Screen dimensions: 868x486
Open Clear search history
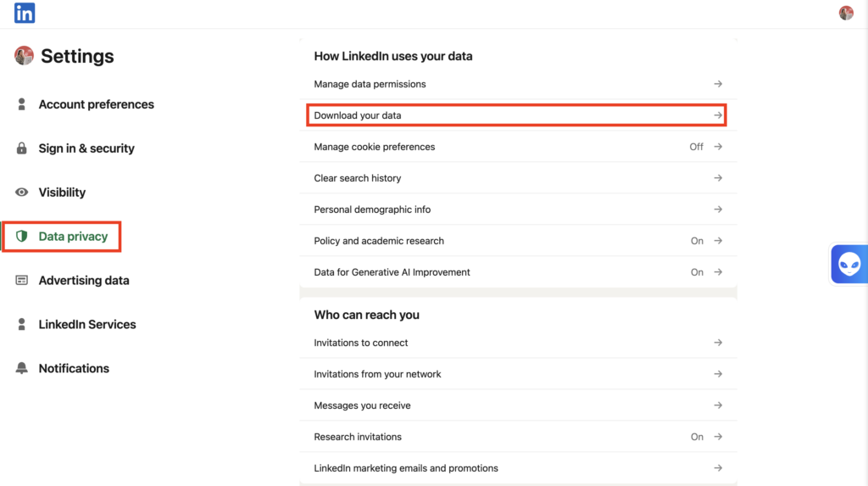pos(518,178)
